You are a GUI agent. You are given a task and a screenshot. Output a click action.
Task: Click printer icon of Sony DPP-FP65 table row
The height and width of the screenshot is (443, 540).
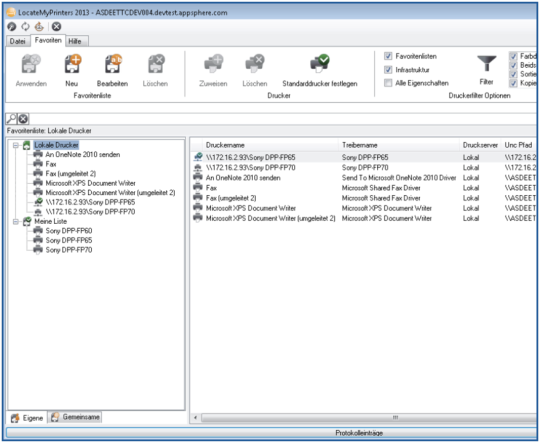pos(198,157)
